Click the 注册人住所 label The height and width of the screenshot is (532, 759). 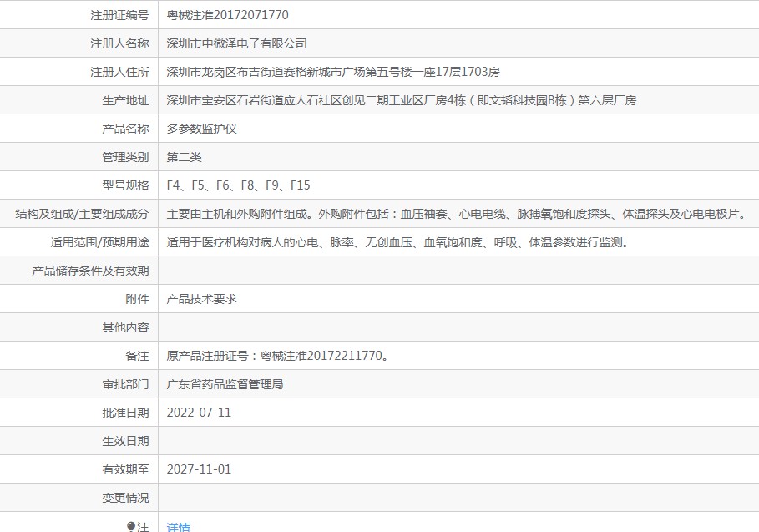(x=119, y=72)
